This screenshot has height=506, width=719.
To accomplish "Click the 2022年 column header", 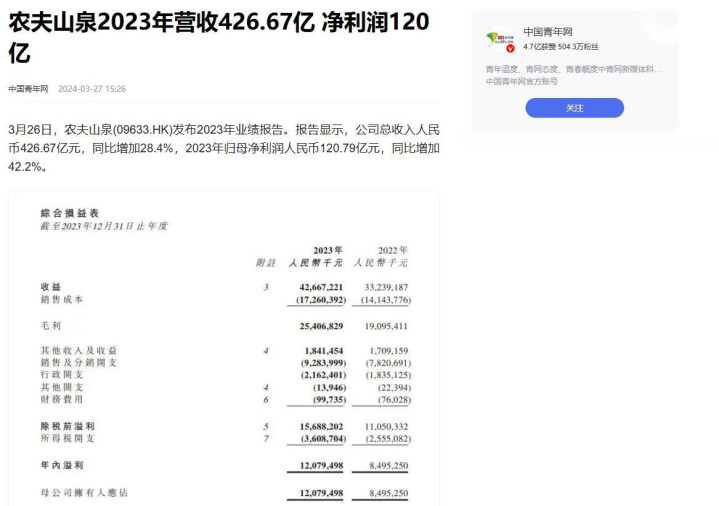I will pos(393,250).
